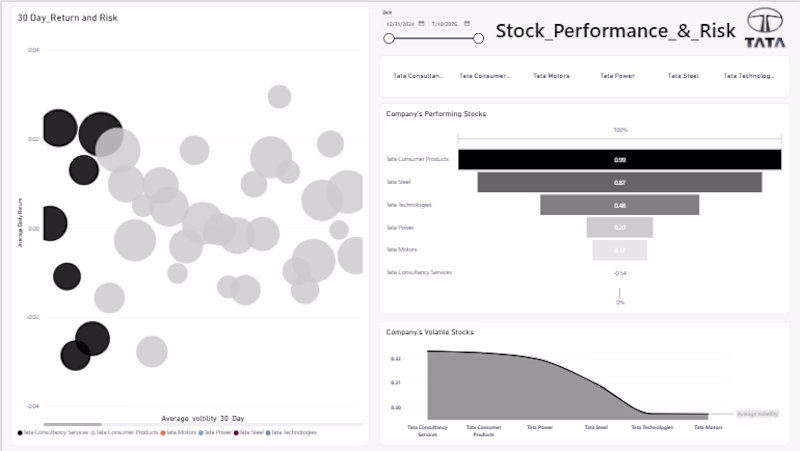Click Tata Consumer Products legend marker
Image resolution: width=800 pixels, height=451 pixels.
[x=93, y=433]
